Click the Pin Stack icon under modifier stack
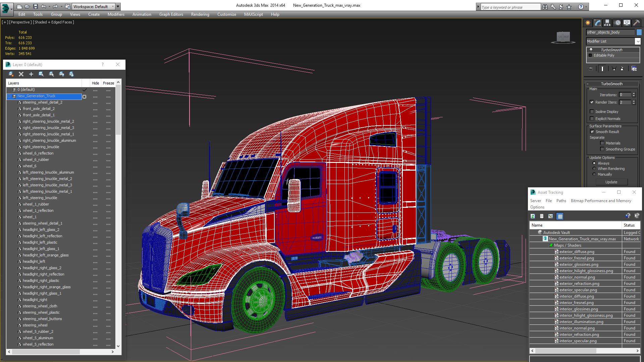Viewport: 644px width, 362px height. [x=591, y=69]
